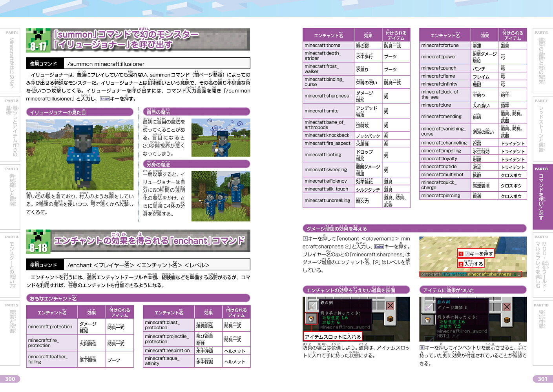
Task: Click the slash key icon before キーを押して
Action: click(x=305, y=239)
